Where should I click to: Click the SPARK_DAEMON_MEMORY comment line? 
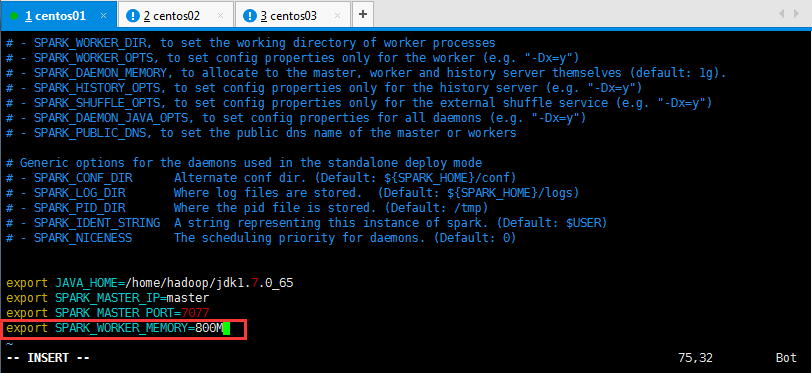[366, 73]
